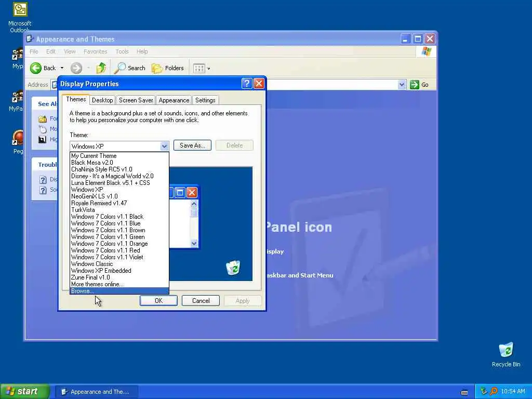Select the Themes tab

tap(76, 99)
